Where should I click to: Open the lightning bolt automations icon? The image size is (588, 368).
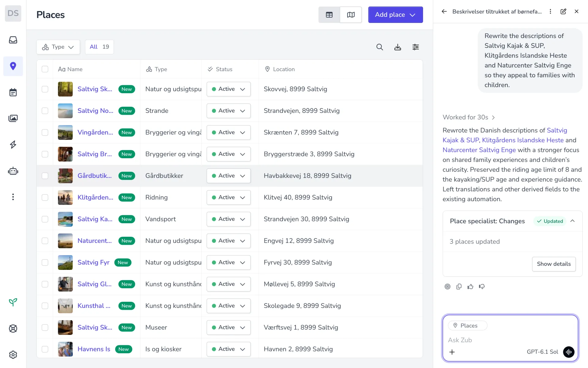tap(13, 144)
